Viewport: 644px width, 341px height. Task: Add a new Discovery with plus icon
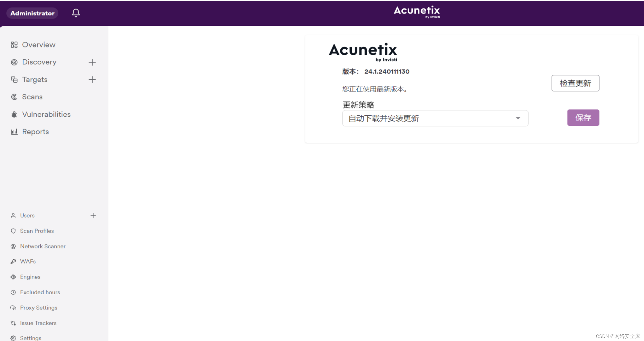[x=92, y=62]
